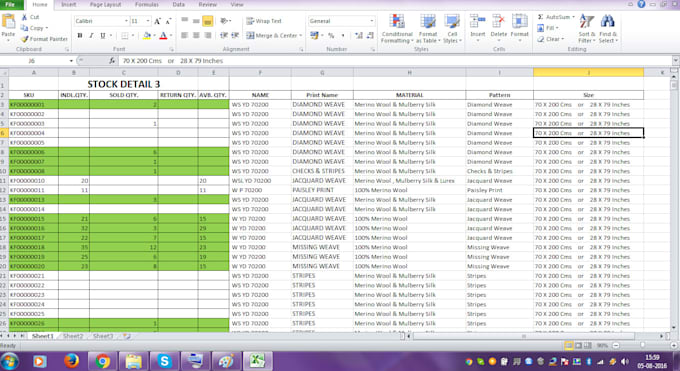The width and height of the screenshot is (680, 371).
Task: Select the Format Painter brush
Action: click(x=25, y=39)
